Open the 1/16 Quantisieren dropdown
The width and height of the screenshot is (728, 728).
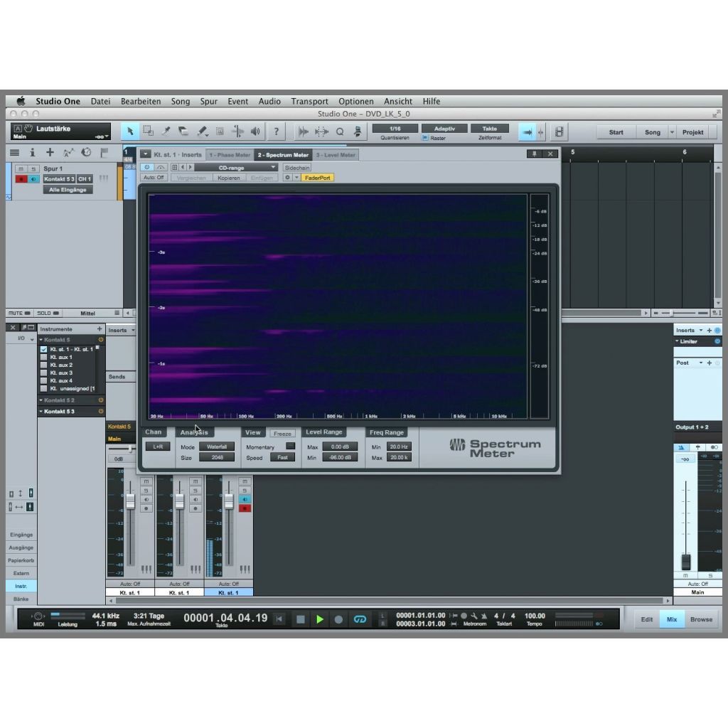395,129
